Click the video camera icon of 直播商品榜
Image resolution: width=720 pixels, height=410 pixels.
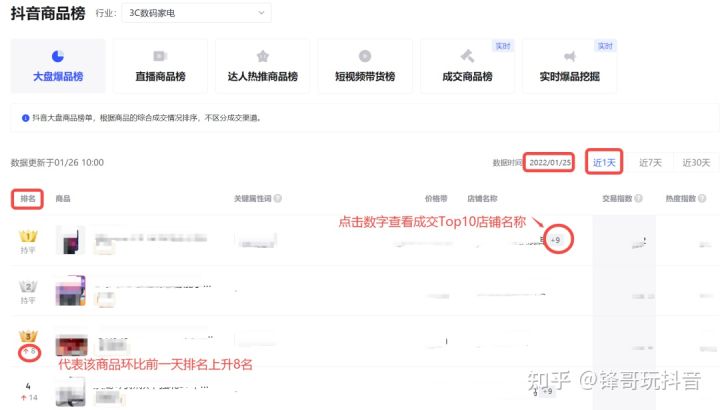tap(160, 56)
